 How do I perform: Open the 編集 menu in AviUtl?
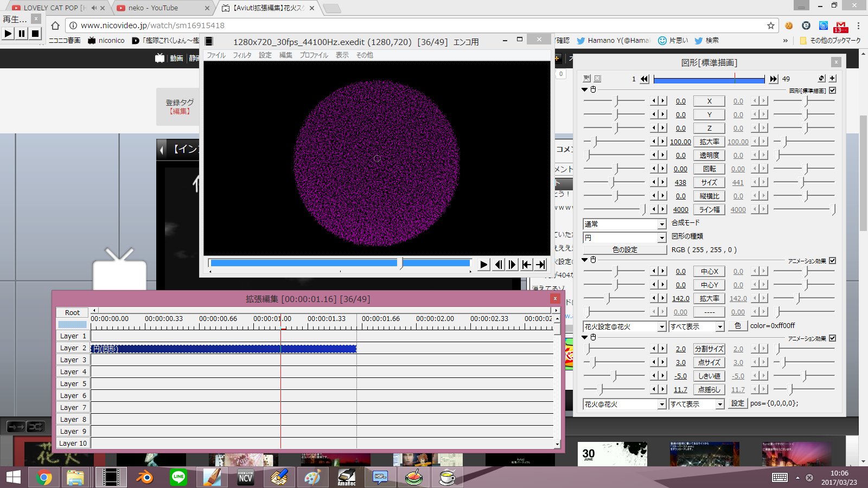[x=286, y=55]
